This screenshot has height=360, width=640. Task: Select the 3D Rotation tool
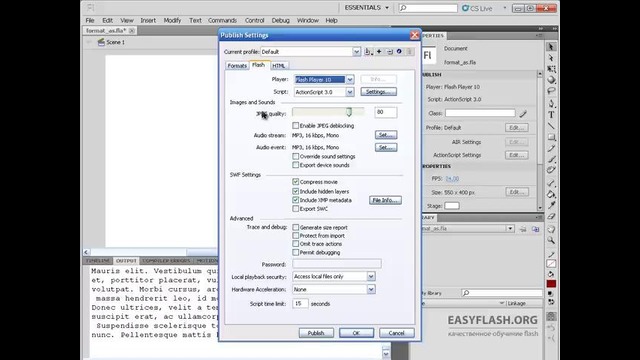551,80
